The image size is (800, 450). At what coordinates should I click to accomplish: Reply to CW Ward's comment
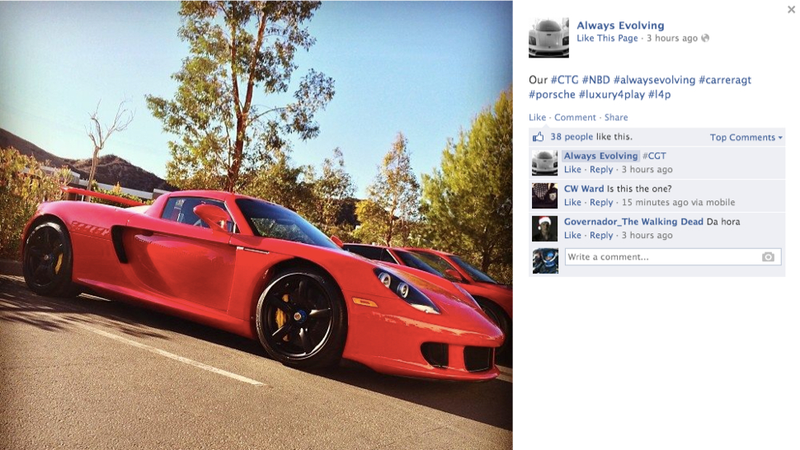pyautogui.click(x=601, y=203)
